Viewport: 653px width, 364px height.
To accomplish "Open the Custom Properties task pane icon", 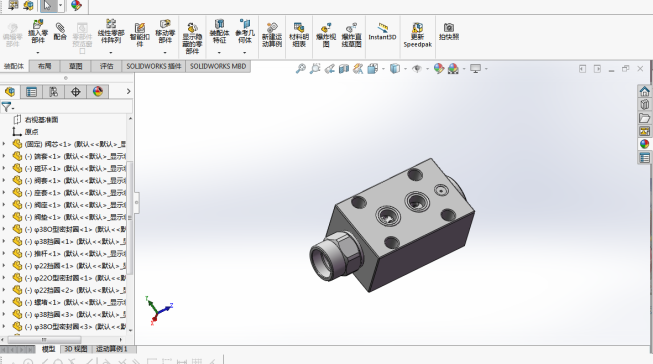I will point(645,158).
